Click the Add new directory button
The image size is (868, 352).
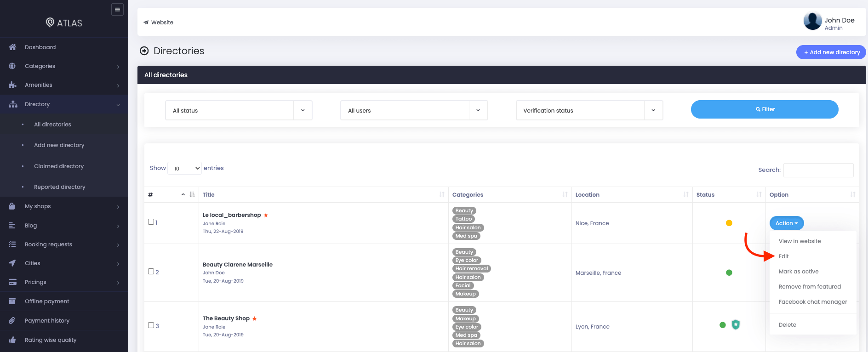pos(831,52)
